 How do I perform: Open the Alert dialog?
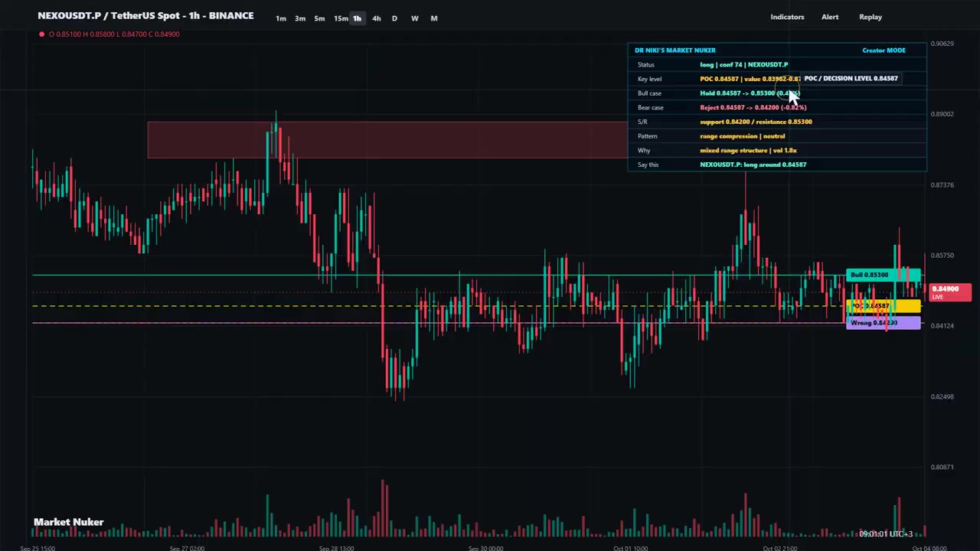click(830, 17)
